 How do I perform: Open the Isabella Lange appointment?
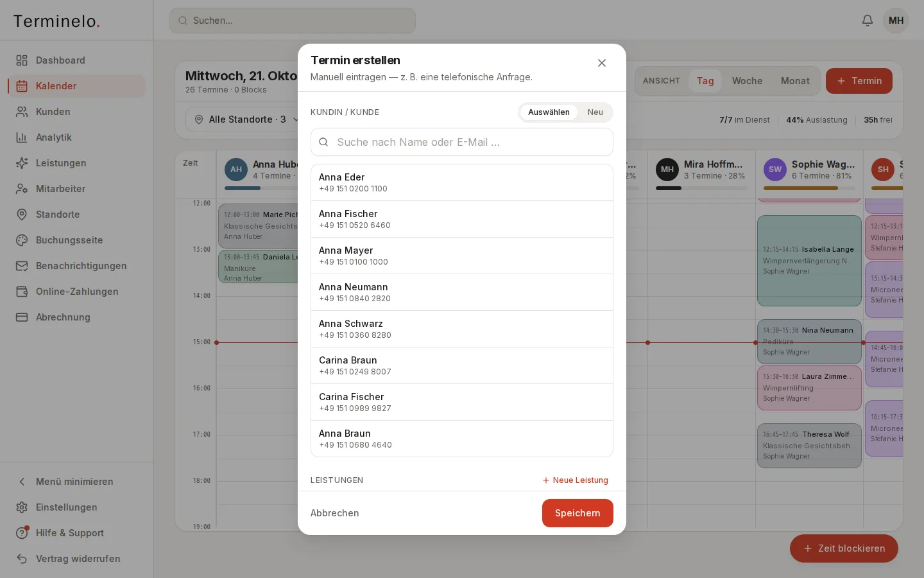(x=809, y=261)
